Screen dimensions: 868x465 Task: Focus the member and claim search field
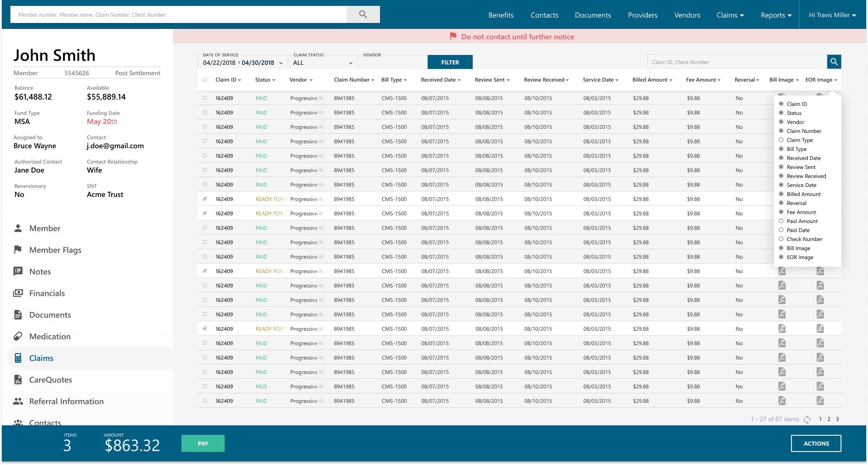click(178, 14)
